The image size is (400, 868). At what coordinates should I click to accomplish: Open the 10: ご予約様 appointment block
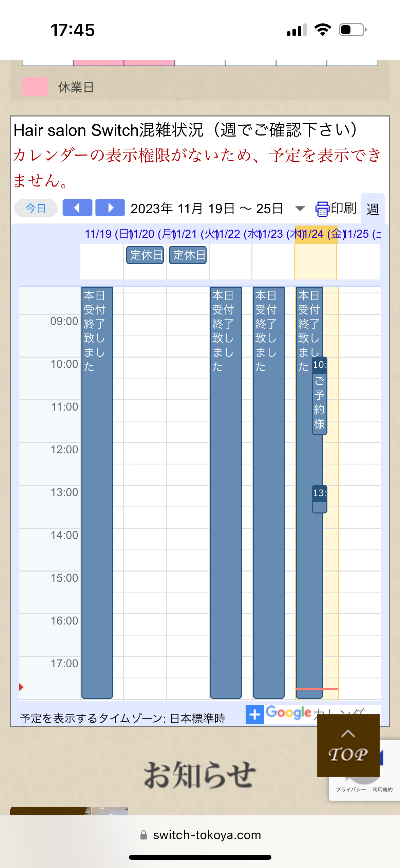[319, 396]
